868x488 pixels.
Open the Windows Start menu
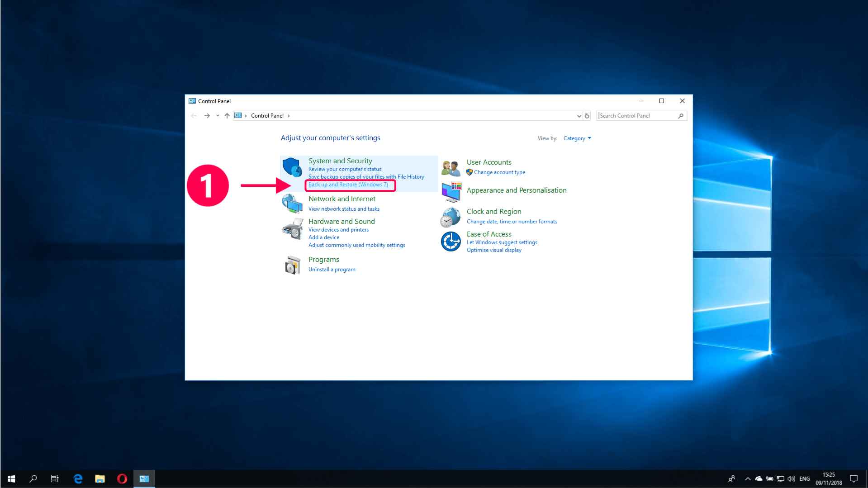(11, 479)
